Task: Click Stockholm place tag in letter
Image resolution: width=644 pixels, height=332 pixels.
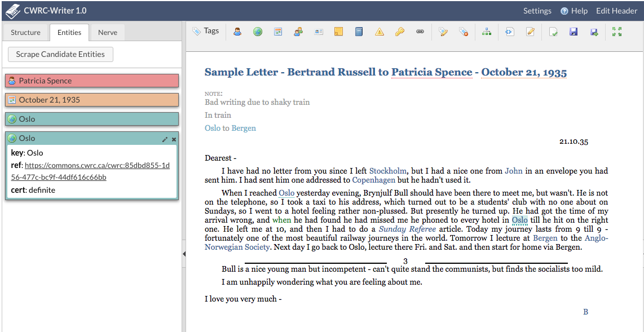Action: click(388, 171)
